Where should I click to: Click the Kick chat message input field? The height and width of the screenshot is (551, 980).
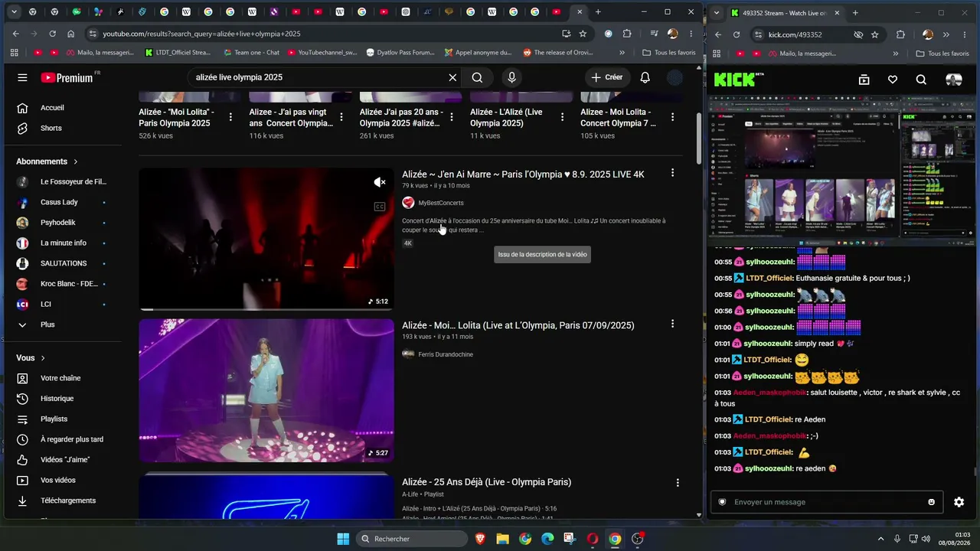coord(827,502)
